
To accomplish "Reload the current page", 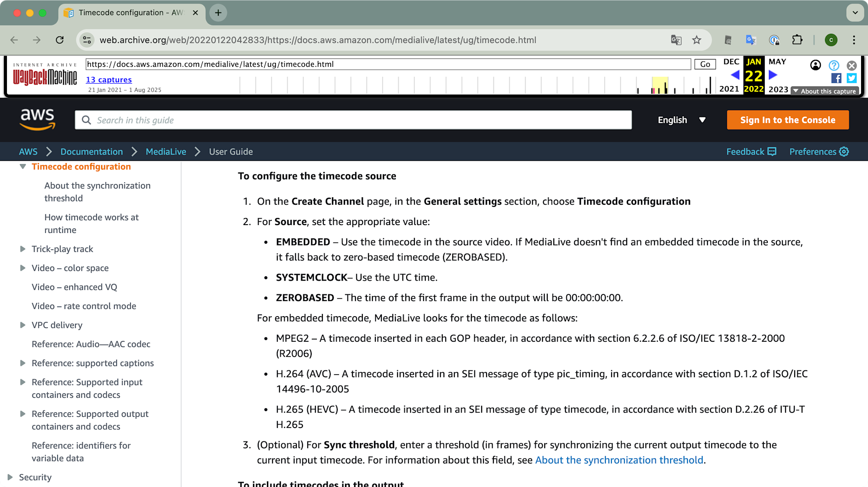I will tap(60, 40).
